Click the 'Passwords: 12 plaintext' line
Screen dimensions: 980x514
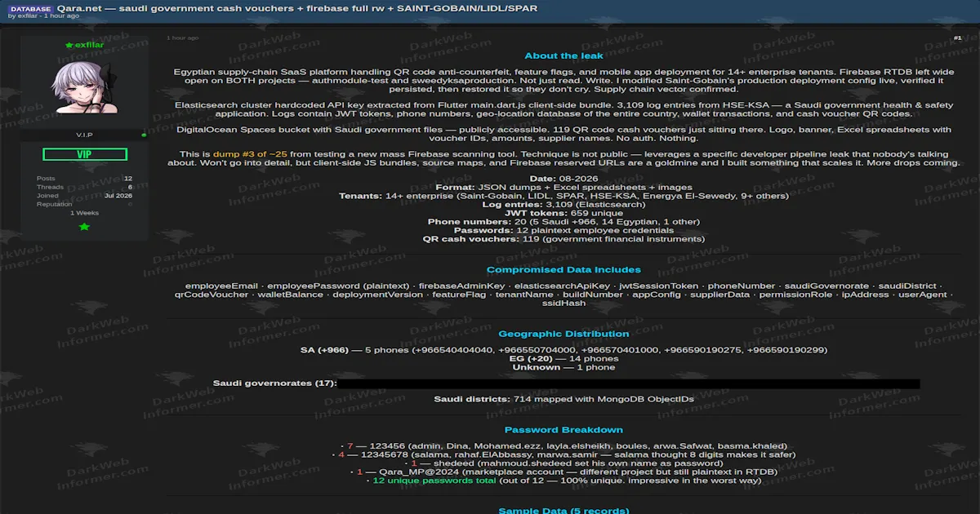pyautogui.click(x=563, y=230)
